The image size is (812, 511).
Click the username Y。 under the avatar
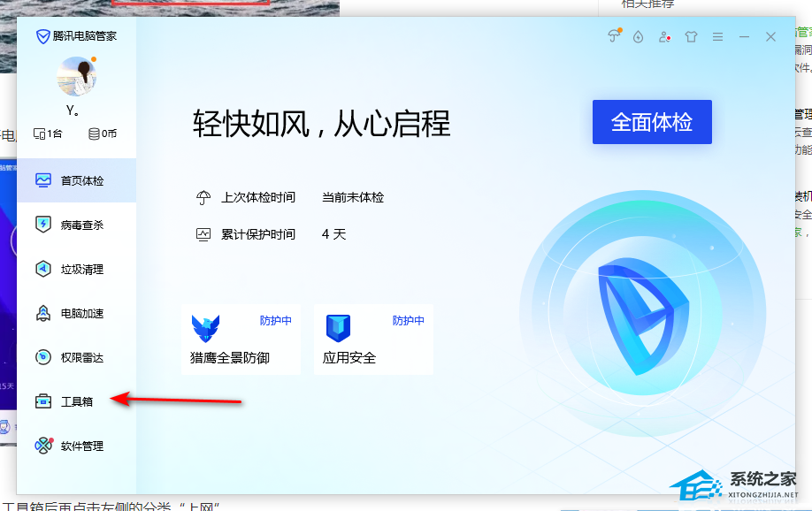[x=73, y=111]
